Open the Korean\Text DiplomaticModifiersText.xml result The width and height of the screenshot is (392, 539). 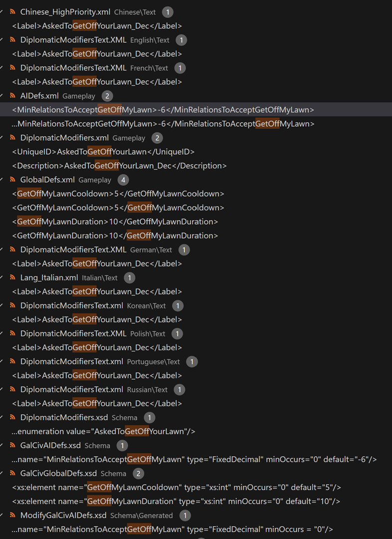pyautogui.click(x=196, y=305)
